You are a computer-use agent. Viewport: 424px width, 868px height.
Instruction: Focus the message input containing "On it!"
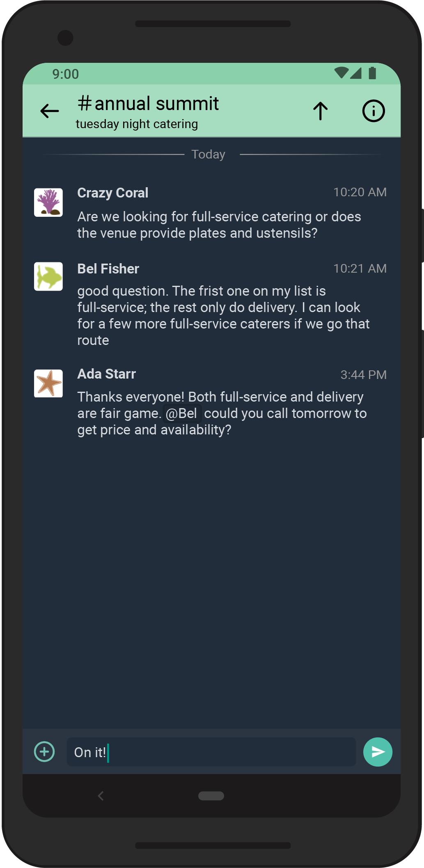tap(211, 752)
